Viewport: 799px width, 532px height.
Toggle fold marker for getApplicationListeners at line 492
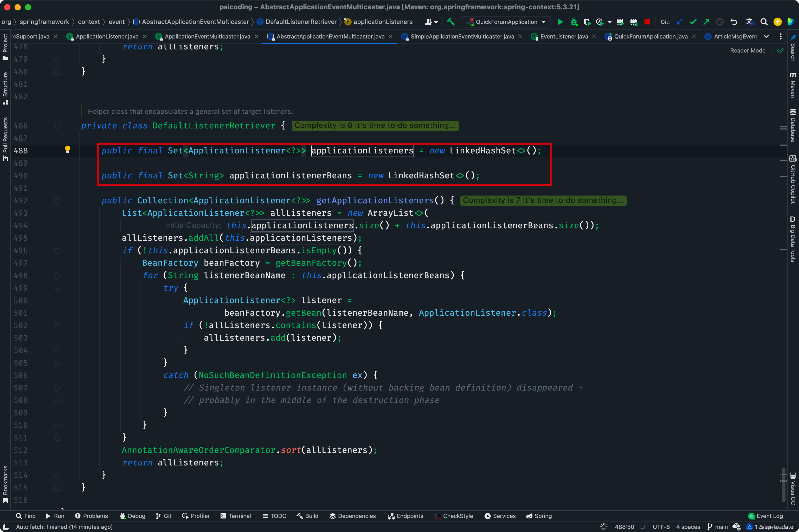57,201
